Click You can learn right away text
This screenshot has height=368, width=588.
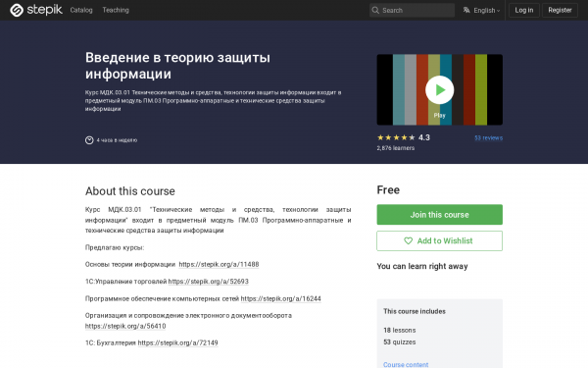[422, 266]
